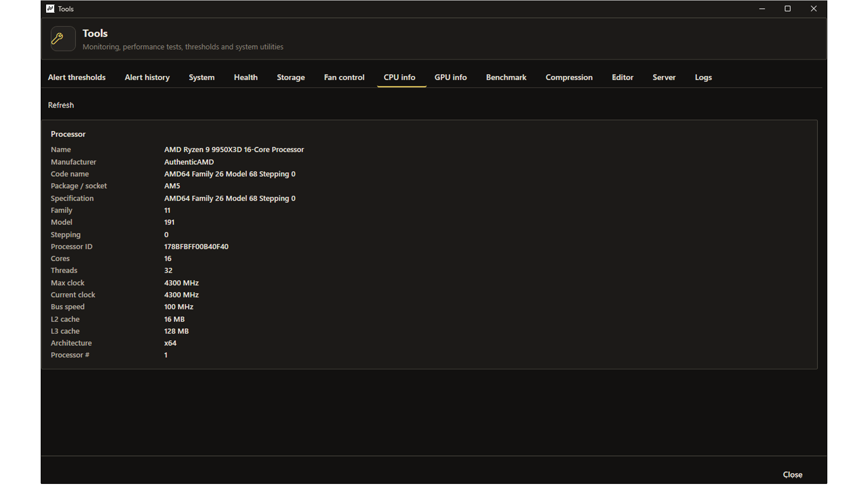Click the Processor # value 1

point(166,355)
